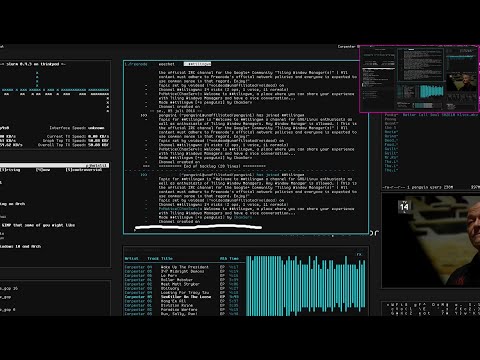Image resolution: width=480 pixels, height=360 pixels.
Task: Click the TV-14 rating badge on the video
Action: pos(404,207)
